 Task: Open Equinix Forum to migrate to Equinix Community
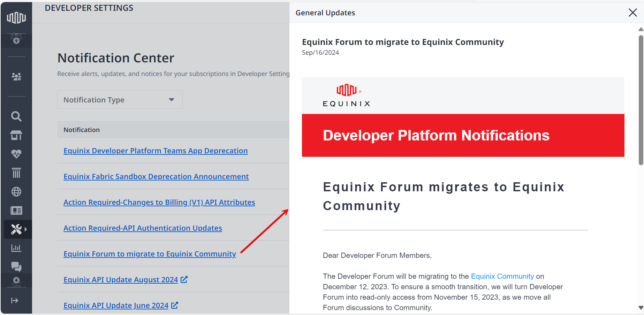tap(150, 254)
